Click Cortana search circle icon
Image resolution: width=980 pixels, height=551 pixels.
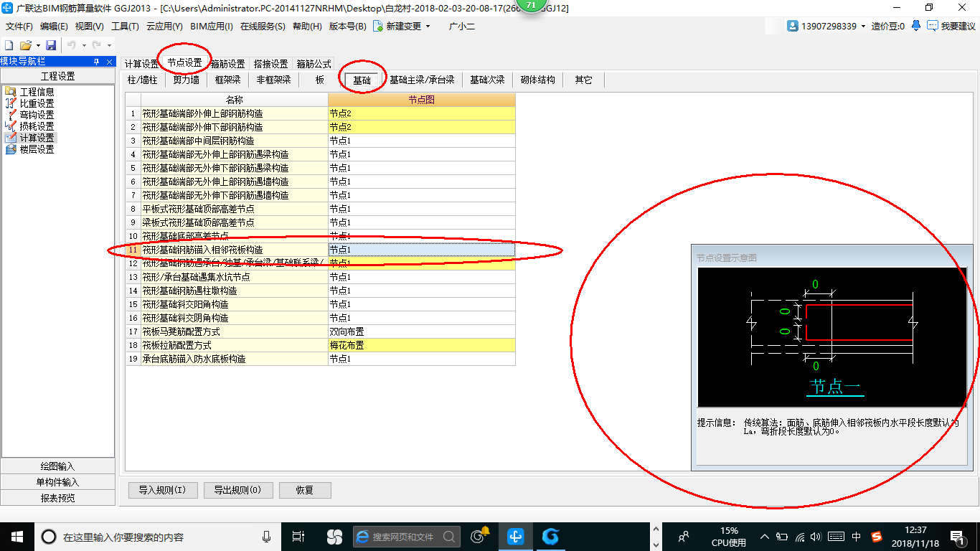point(49,537)
